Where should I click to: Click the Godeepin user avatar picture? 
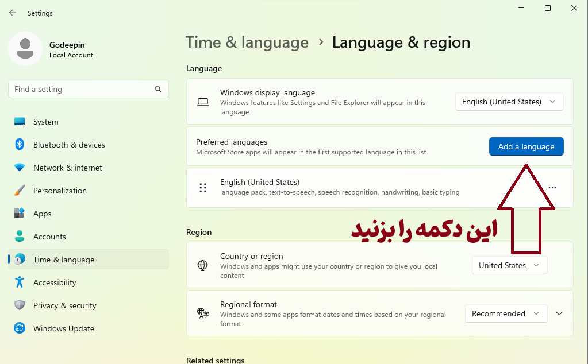point(25,49)
